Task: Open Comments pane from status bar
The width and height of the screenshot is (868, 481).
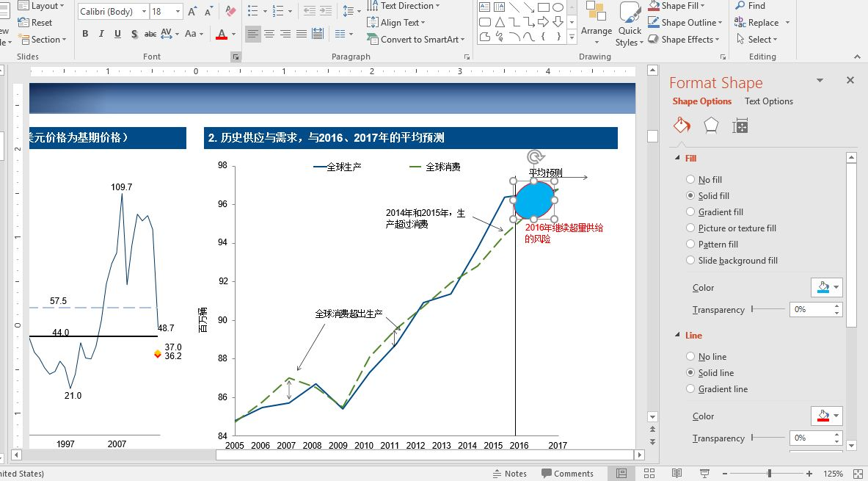Action: point(567,473)
